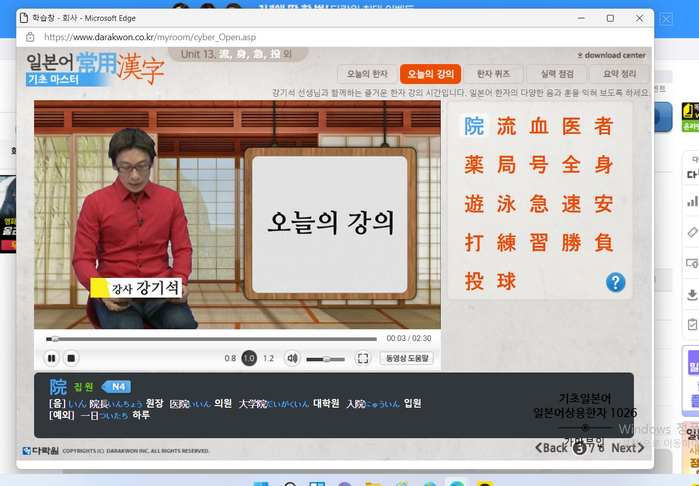Viewport: 699px width, 486px height.
Task: Set playback speed to 1.0
Action: pos(249,358)
